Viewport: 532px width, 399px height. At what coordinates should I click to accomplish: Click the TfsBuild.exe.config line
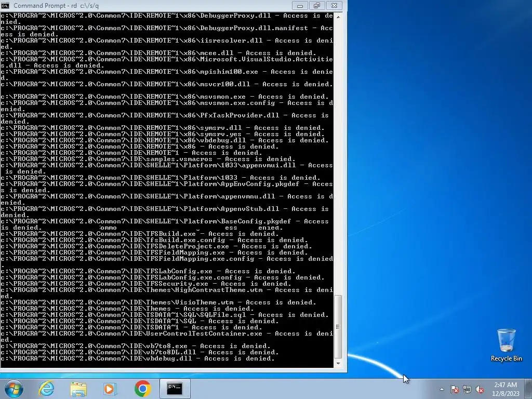[154, 240]
